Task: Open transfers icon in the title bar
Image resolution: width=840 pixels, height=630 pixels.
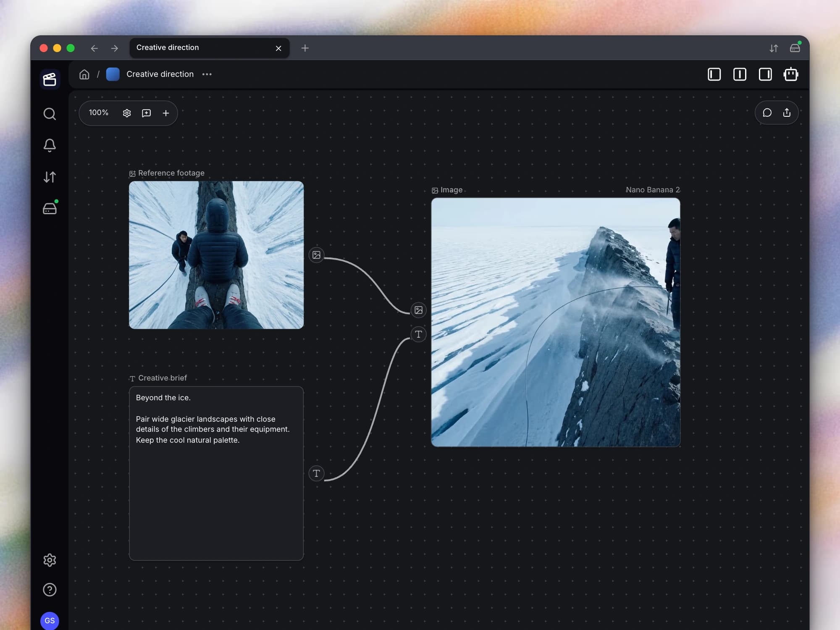Action: pyautogui.click(x=774, y=48)
